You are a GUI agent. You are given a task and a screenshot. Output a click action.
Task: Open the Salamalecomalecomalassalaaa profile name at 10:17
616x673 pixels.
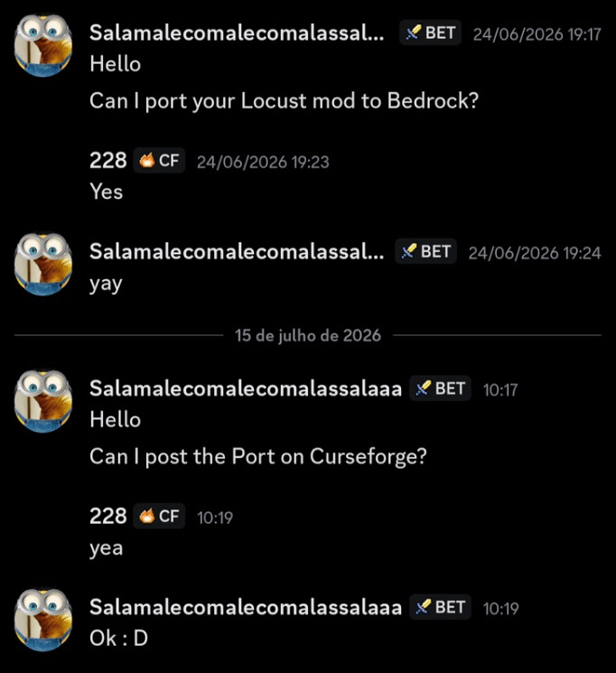tap(246, 388)
